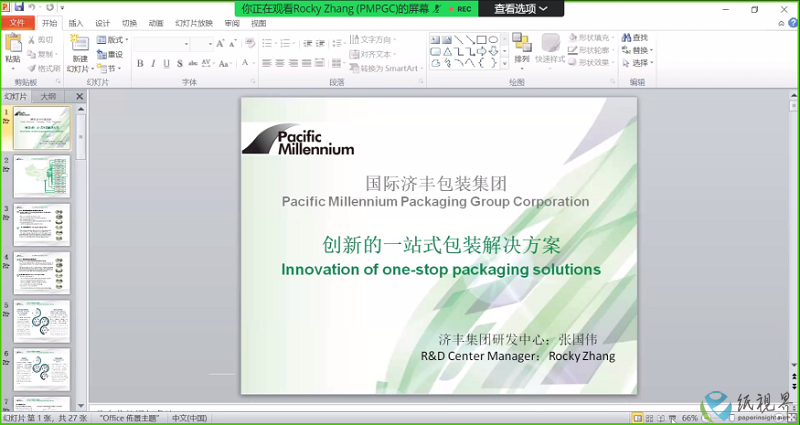The width and height of the screenshot is (800, 425).
Task: Open the font size combo box
Action: click(202, 44)
